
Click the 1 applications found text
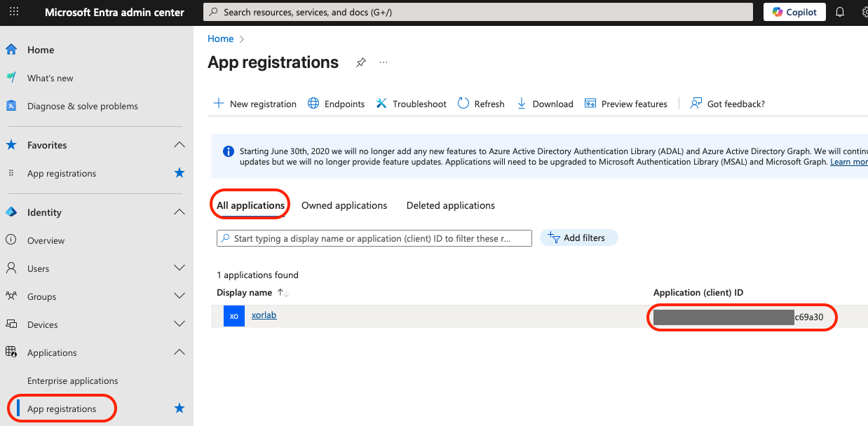257,275
